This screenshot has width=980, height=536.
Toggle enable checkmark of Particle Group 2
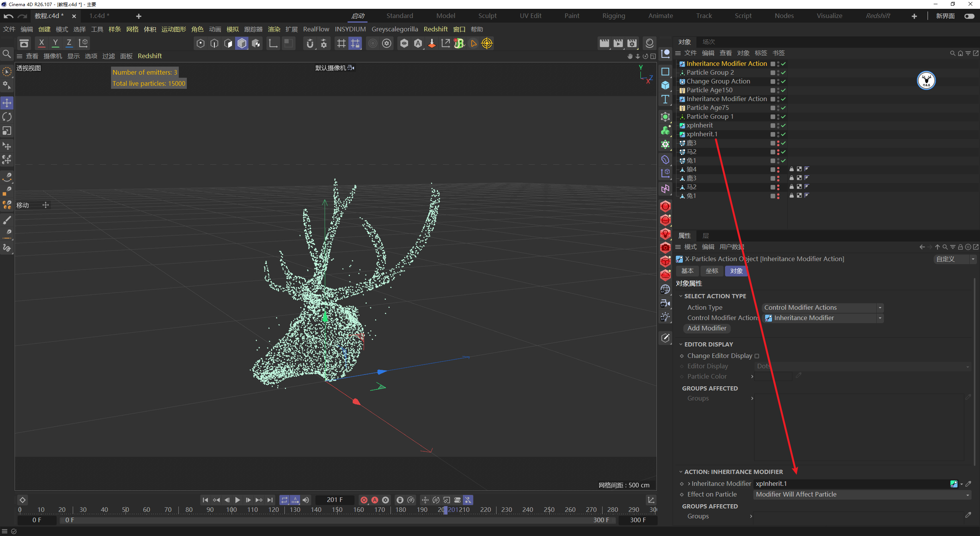click(783, 73)
